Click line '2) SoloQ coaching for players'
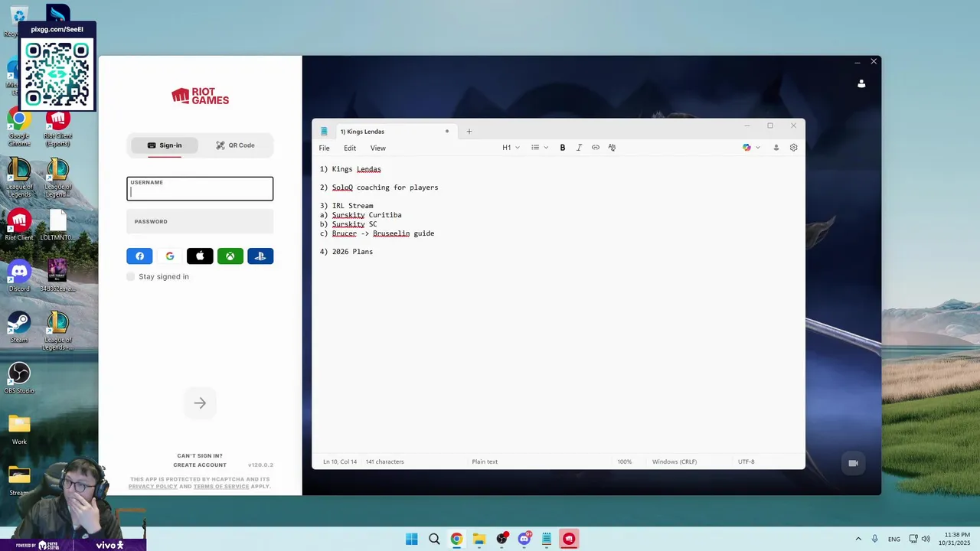 point(379,187)
